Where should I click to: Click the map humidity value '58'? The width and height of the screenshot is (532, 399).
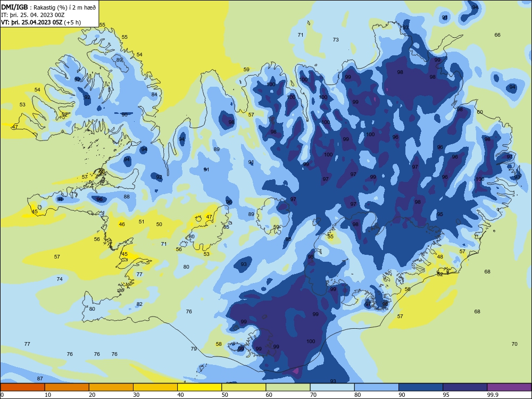coord(219,344)
